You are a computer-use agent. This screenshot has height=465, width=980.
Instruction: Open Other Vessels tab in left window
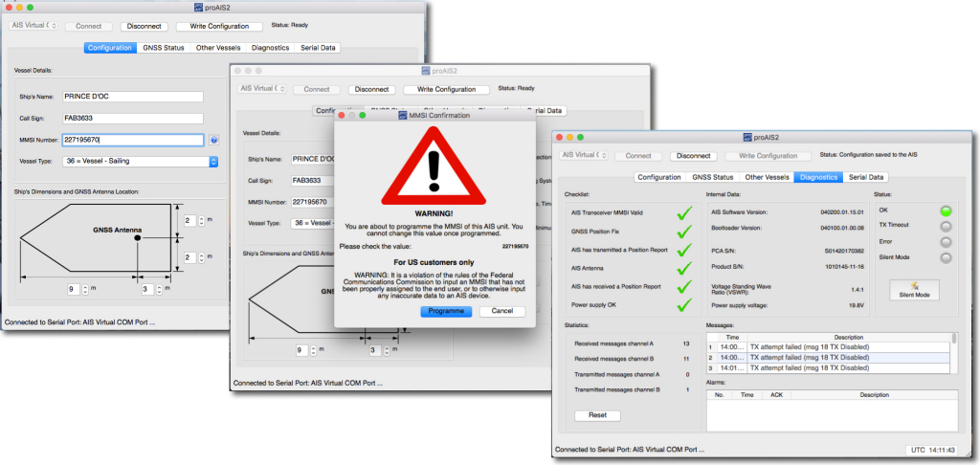(217, 48)
